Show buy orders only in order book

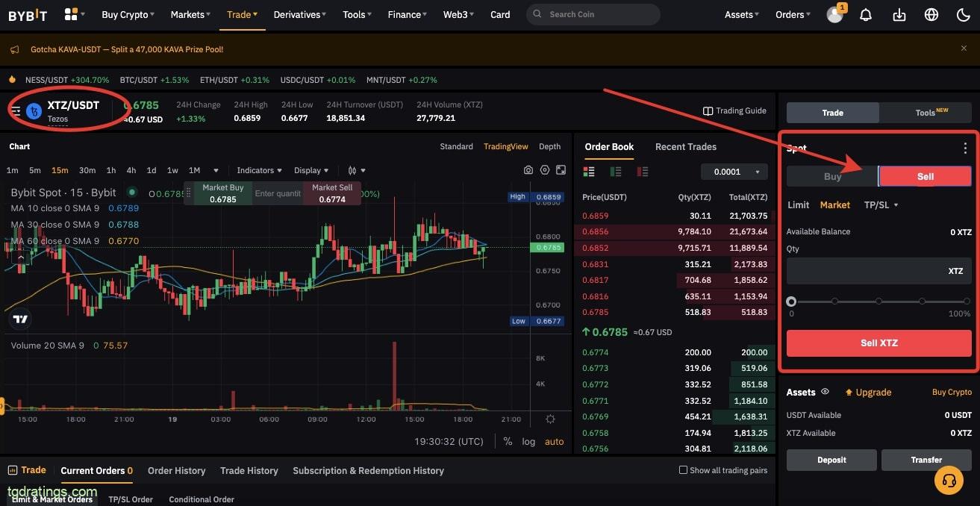(x=616, y=172)
